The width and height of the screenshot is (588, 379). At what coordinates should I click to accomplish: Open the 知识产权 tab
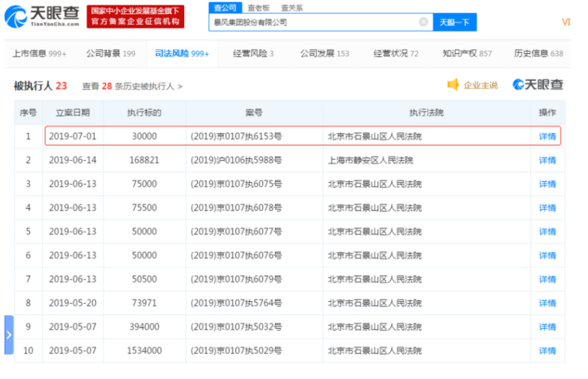(x=467, y=54)
